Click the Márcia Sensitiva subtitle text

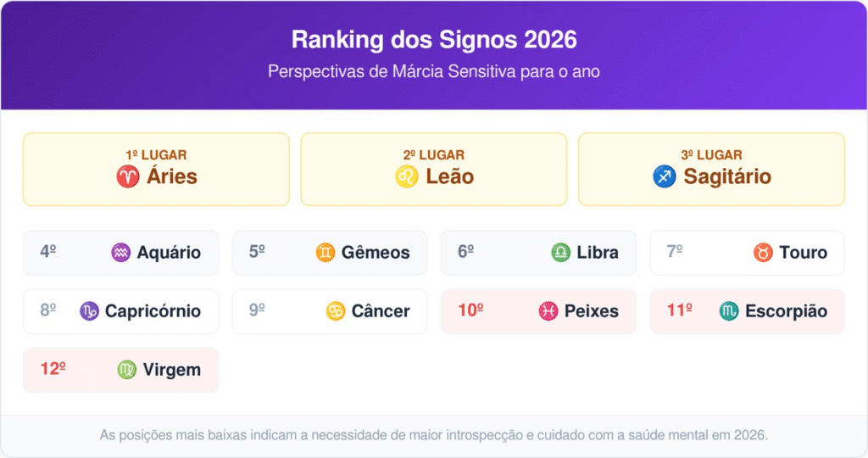point(434,72)
